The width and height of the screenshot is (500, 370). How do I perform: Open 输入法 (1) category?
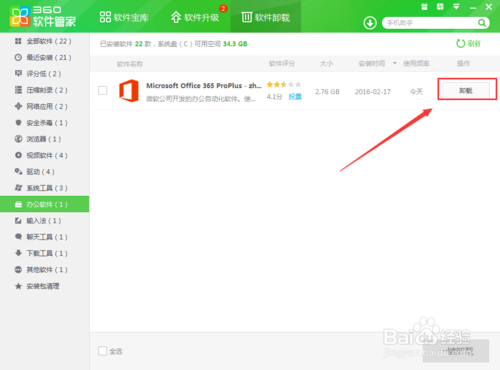(x=45, y=221)
